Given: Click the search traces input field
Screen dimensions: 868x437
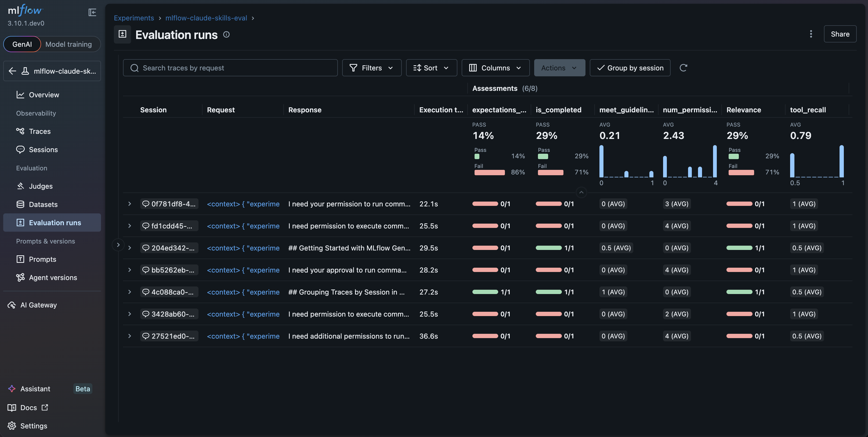Looking at the screenshot, I should (x=230, y=68).
